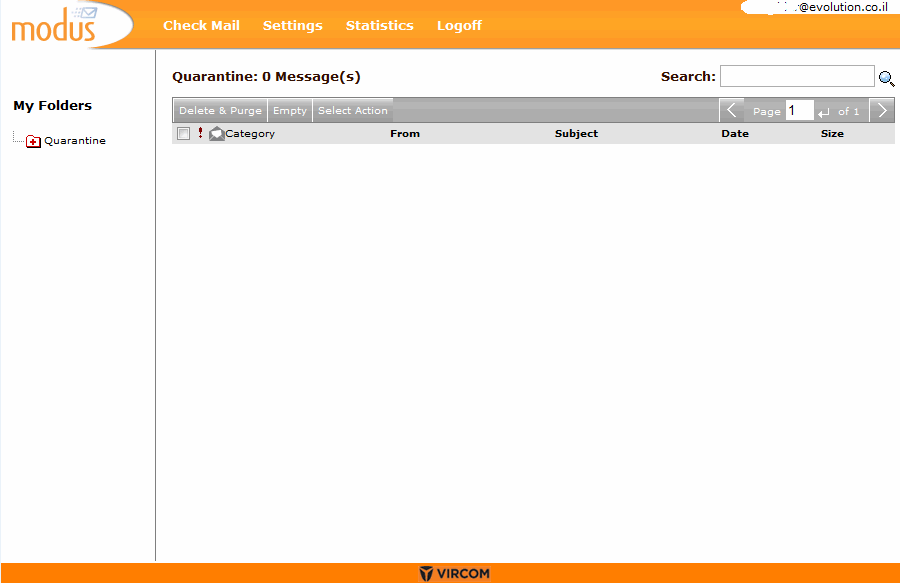This screenshot has height=583, width=900.
Task: Click the Vircom logo in footer
Action: pyautogui.click(x=455, y=573)
